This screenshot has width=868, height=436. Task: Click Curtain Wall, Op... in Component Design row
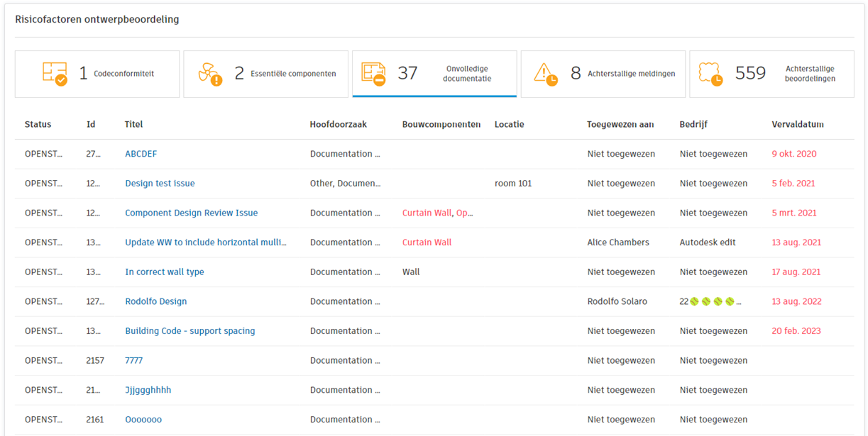437,213
